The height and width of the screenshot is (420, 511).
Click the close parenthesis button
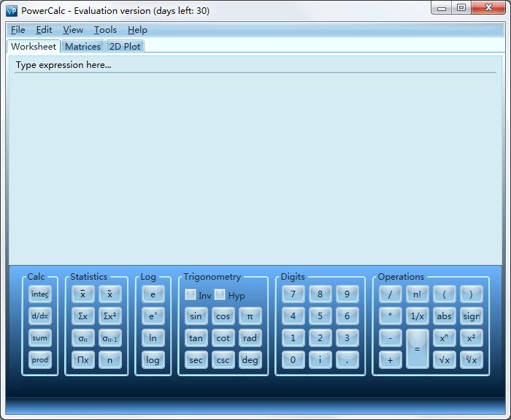point(472,294)
